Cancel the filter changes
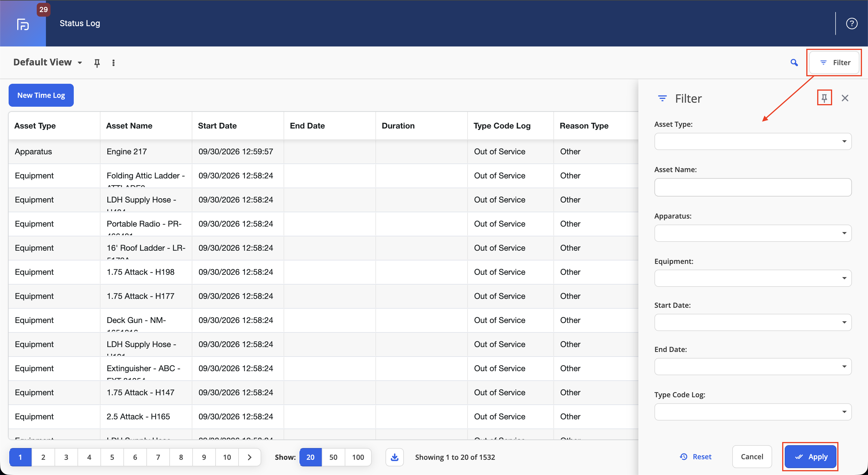 click(752, 457)
